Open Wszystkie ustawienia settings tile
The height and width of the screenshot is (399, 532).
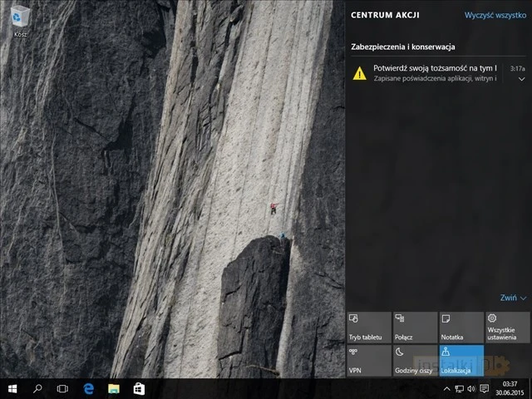pyautogui.click(x=507, y=328)
